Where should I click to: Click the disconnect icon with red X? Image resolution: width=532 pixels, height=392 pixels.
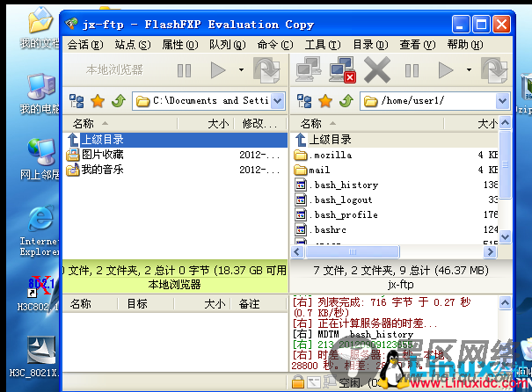(x=342, y=69)
